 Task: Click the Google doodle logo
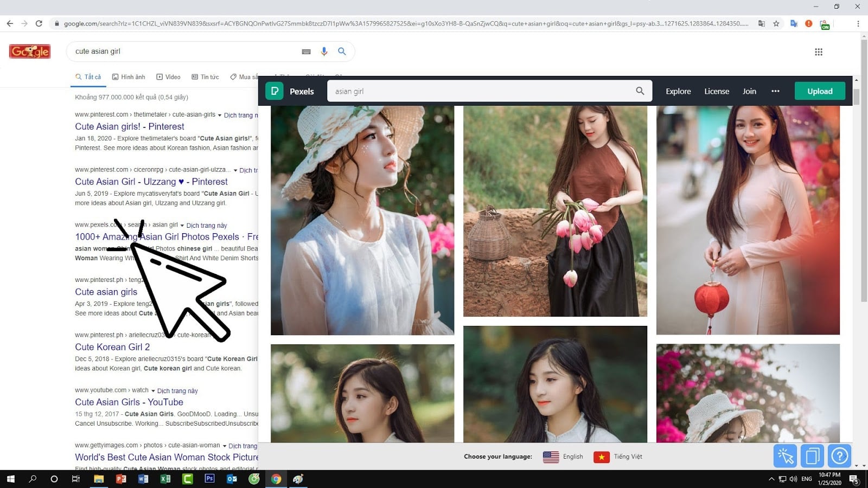point(30,52)
